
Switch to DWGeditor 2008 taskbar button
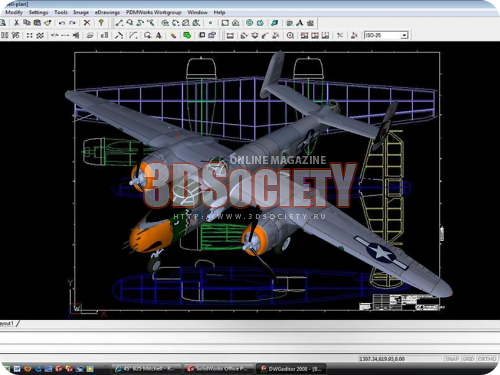tap(291, 369)
